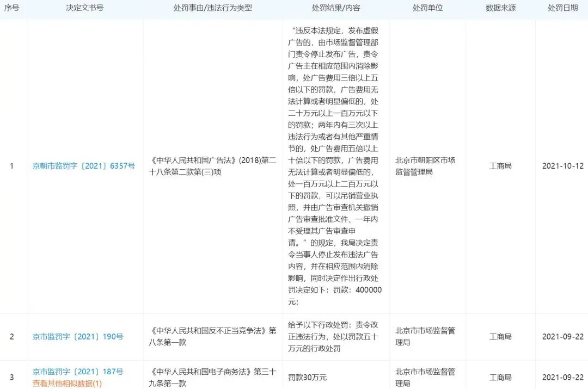The width and height of the screenshot is (588, 389).
Task: Click the 处罚结果/内容 column header
Action: (335, 8)
